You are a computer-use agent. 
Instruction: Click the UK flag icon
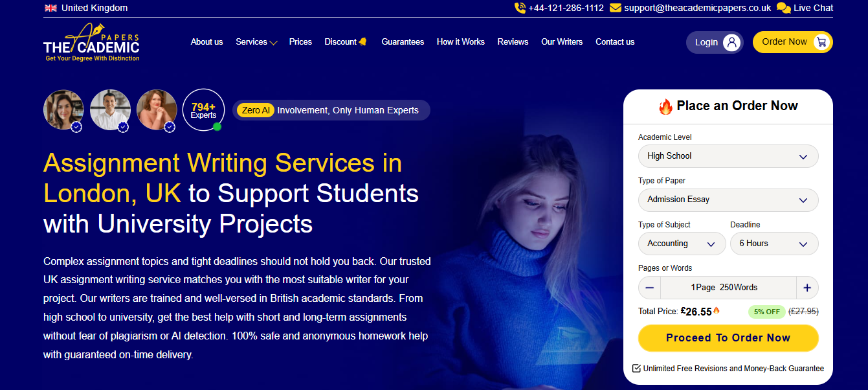[50, 8]
